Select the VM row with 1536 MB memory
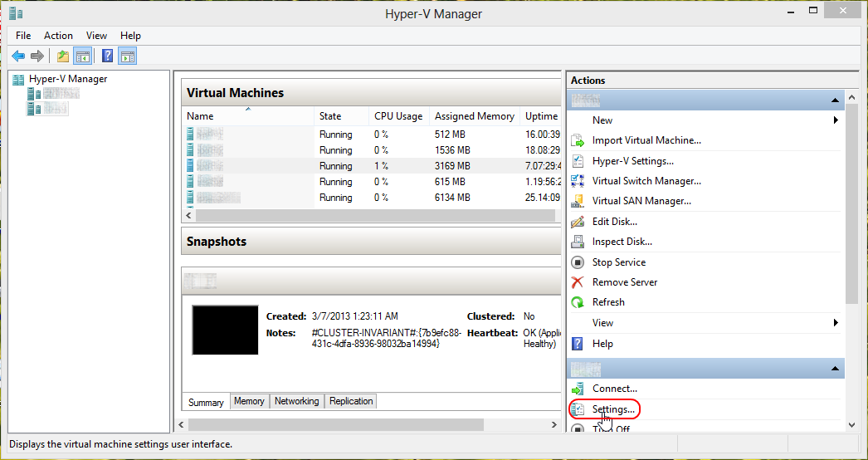 click(x=372, y=150)
